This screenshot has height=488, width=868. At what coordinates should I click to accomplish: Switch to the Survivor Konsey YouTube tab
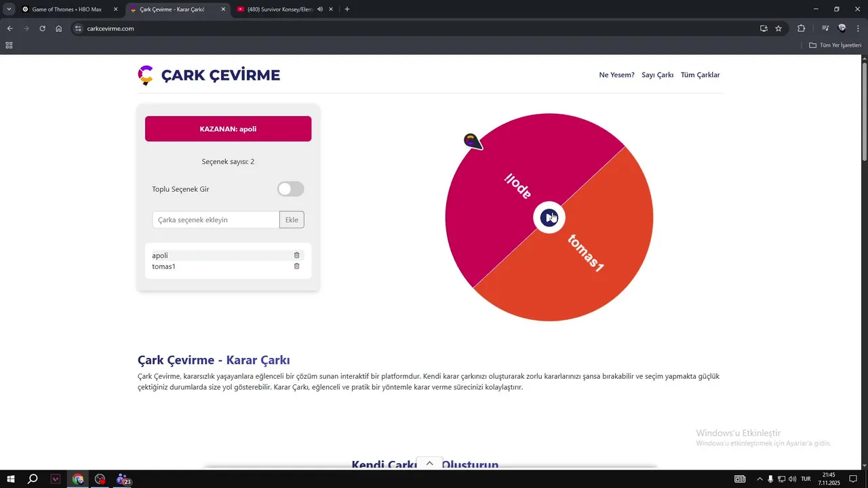(279, 9)
